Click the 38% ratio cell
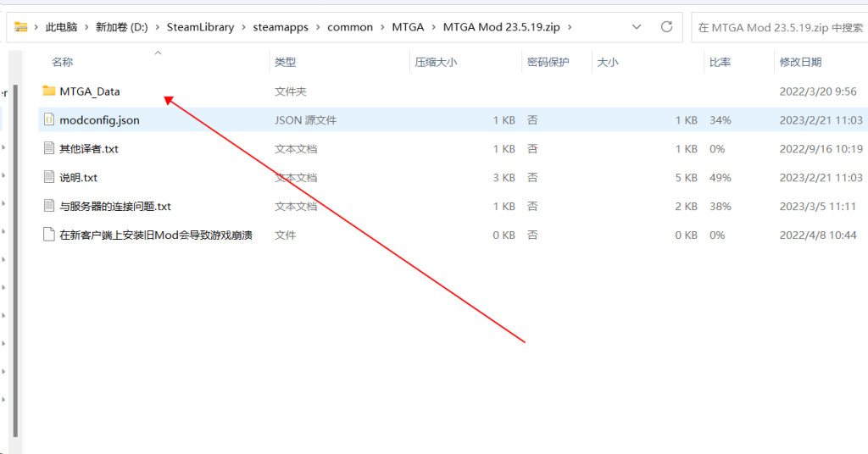Screen dimensions: 868x454 721,207
